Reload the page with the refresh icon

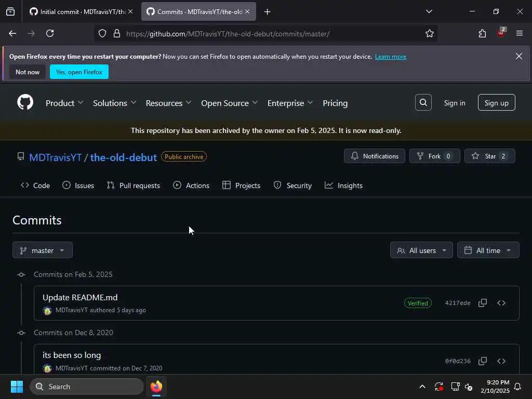tap(50, 33)
